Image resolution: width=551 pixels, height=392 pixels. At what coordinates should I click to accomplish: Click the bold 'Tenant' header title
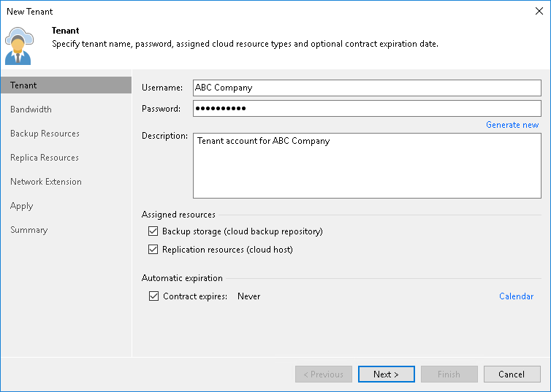point(65,31)
